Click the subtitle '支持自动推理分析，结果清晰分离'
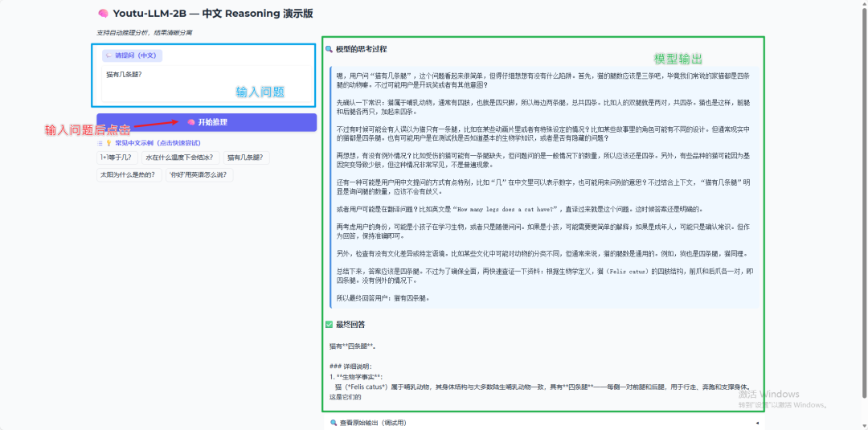The height and width of the screenshot is (430, 868). click(145, 33)
